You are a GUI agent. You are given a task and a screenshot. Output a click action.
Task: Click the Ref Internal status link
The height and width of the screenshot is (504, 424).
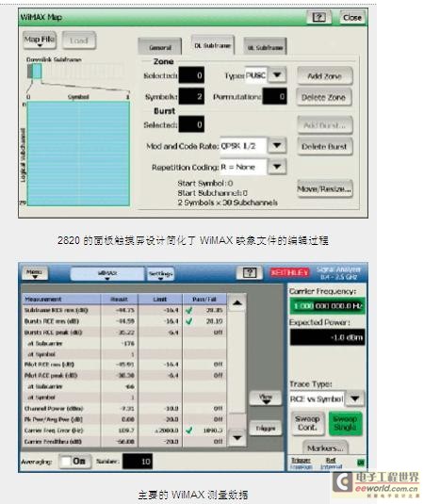point(331,463)
